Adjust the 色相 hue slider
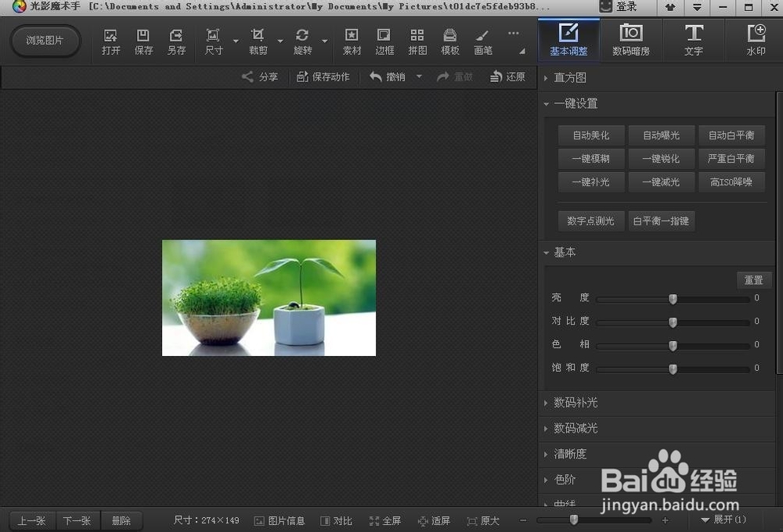Viewport: 783px width, 532px height. (x=673, y=345)
